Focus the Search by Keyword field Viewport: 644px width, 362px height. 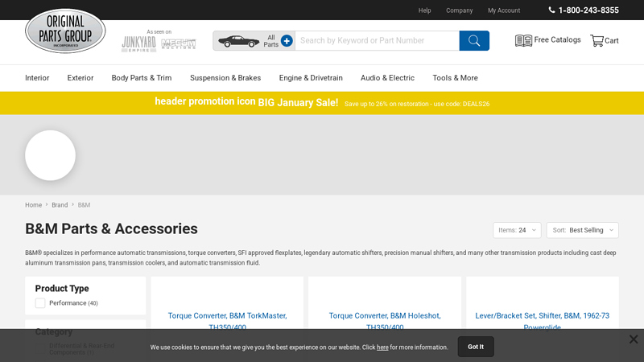pos(377,41)
